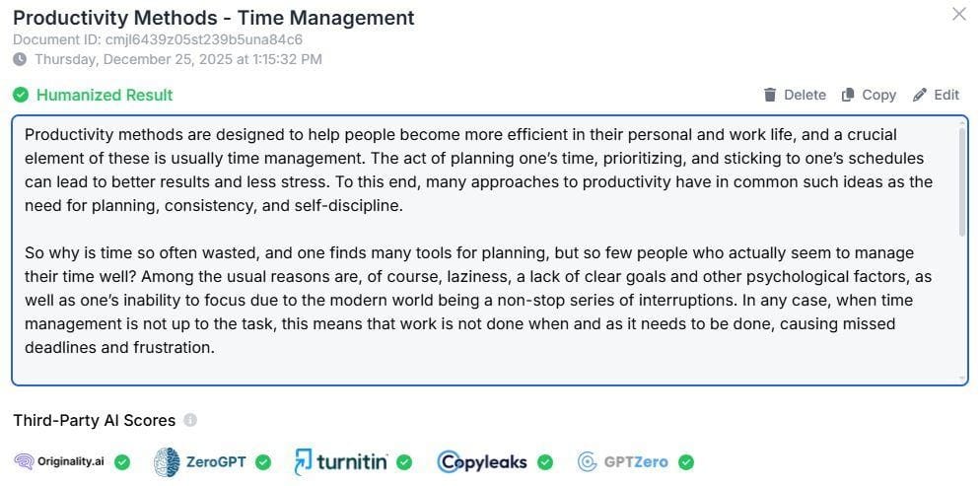Click the GPTZero logo
This screenshot has height=486, width=980.
622,462
